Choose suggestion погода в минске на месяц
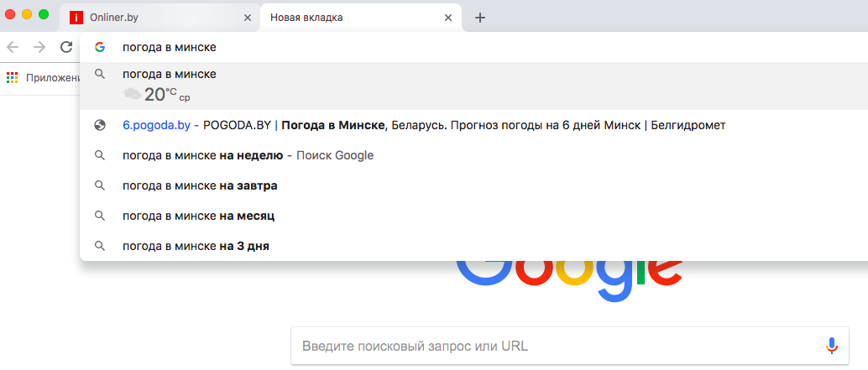Screen dimensions: 868x370 (473, 216)
